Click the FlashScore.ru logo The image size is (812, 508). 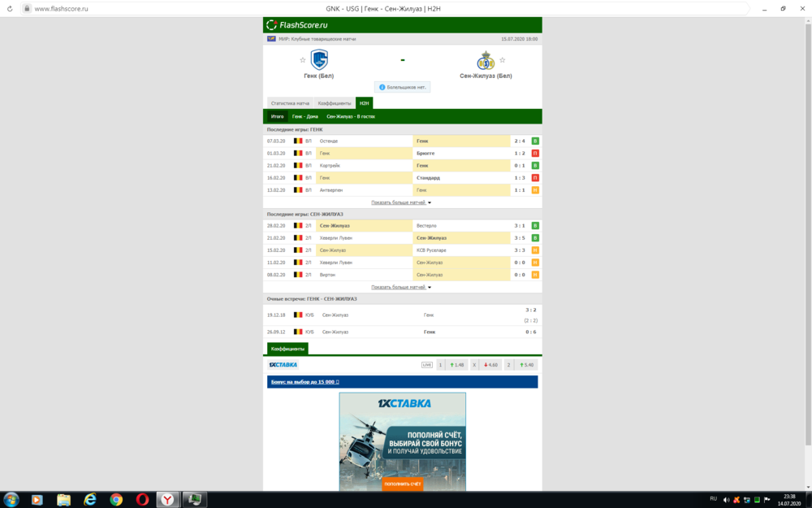[x=296, y=25]
